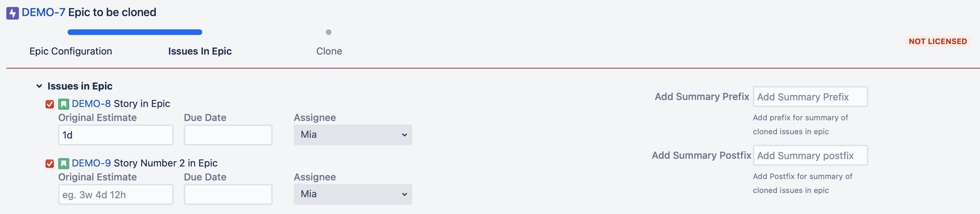Click the Add Summary Prefix input field
This screenshot has width=980, height=214.
810,97
